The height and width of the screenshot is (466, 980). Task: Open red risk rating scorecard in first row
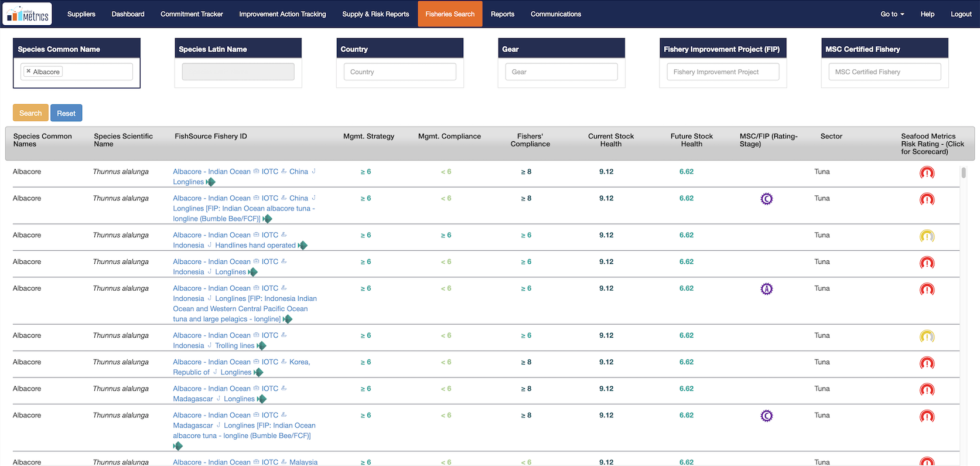coord(927,173)
